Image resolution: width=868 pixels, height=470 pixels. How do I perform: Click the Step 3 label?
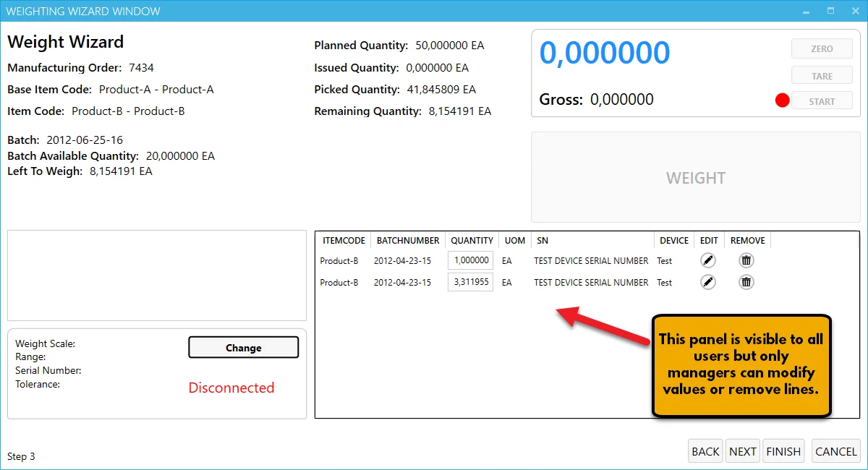click(21, 456)
